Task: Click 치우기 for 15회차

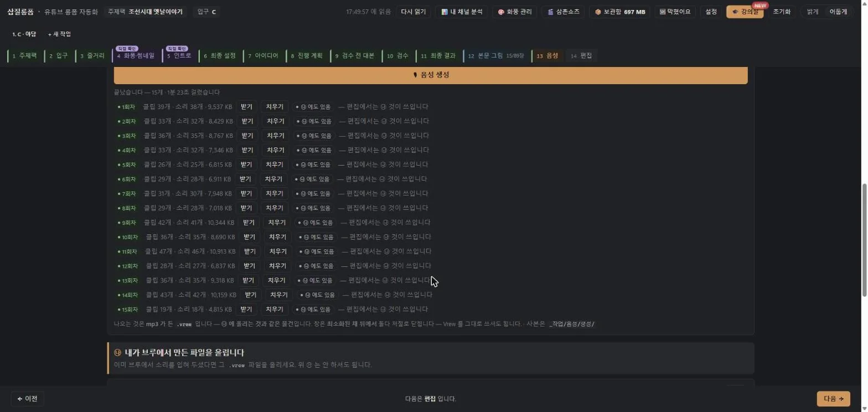Action: (275, 310)
